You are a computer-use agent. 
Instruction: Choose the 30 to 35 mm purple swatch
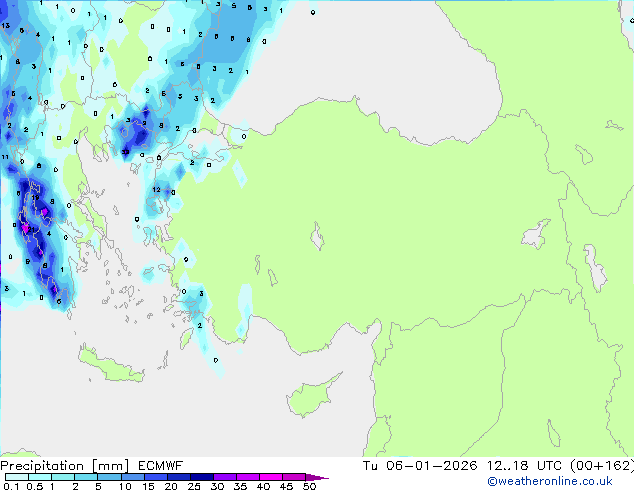[224, 477]
